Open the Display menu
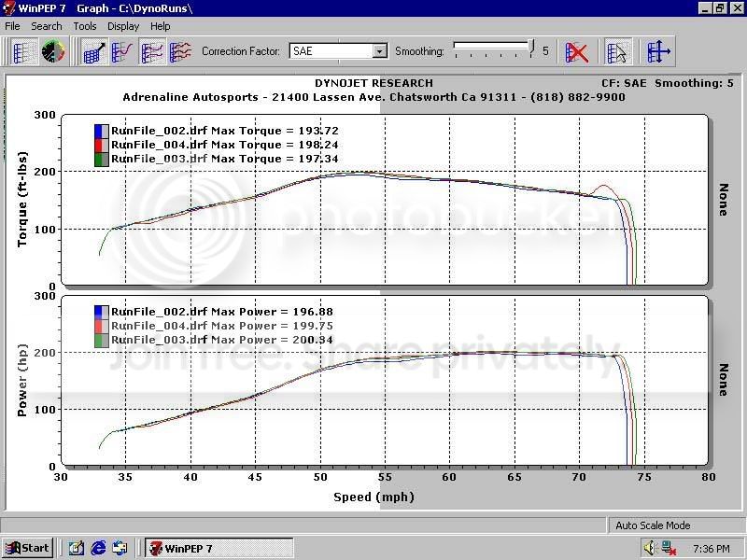 point(123,26)
